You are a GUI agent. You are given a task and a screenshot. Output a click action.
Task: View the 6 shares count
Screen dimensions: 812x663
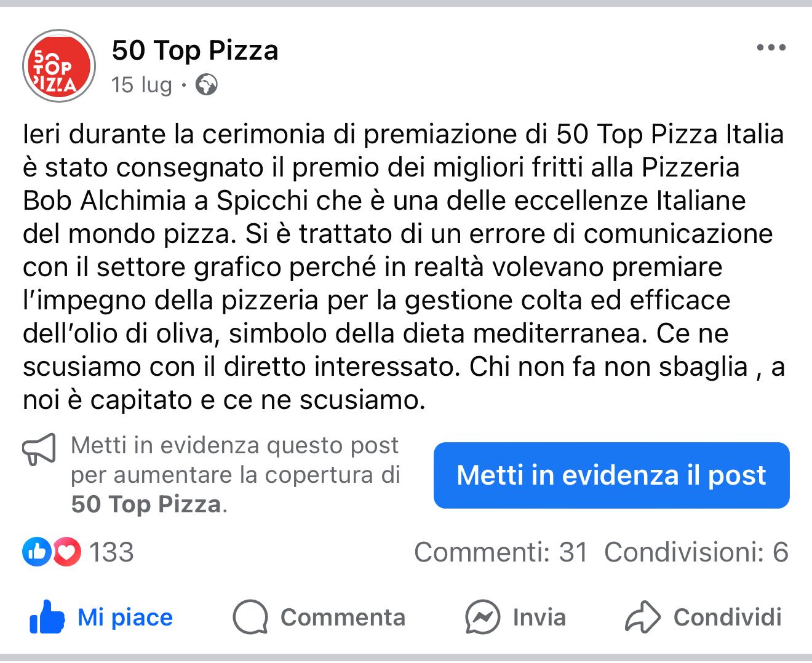(696, 552)
